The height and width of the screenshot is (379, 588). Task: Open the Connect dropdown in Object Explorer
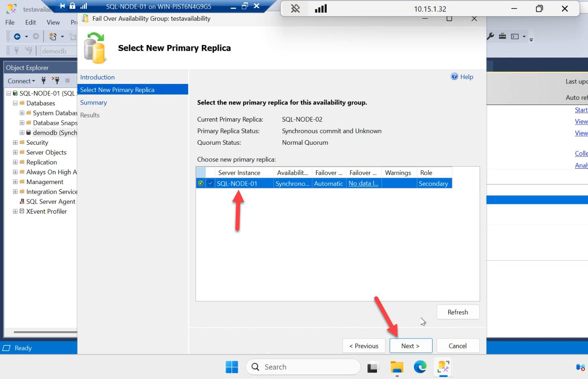pyautogui.click(x=22, y=81)
